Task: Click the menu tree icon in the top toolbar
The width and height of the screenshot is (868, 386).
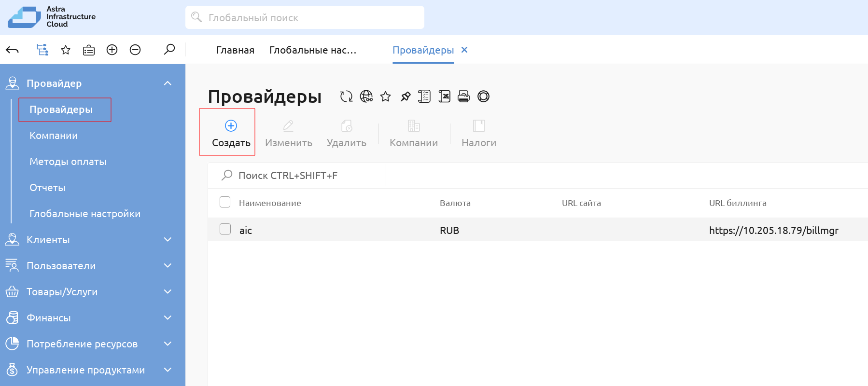Action: pyautogui.click(x=42, y=50)
